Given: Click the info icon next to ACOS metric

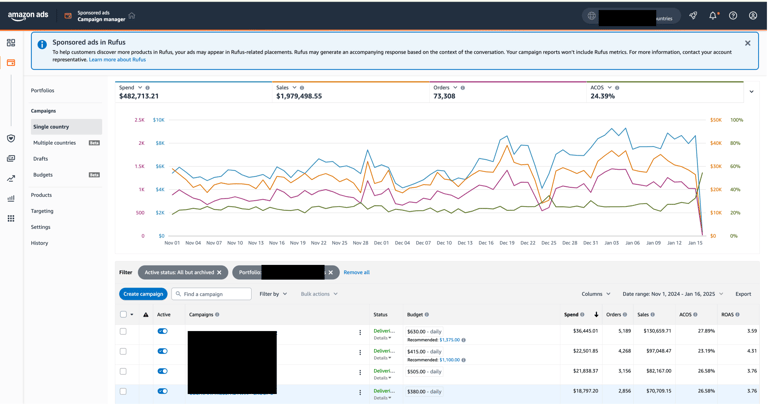Looking at the screenshot, I should point(617,88).
